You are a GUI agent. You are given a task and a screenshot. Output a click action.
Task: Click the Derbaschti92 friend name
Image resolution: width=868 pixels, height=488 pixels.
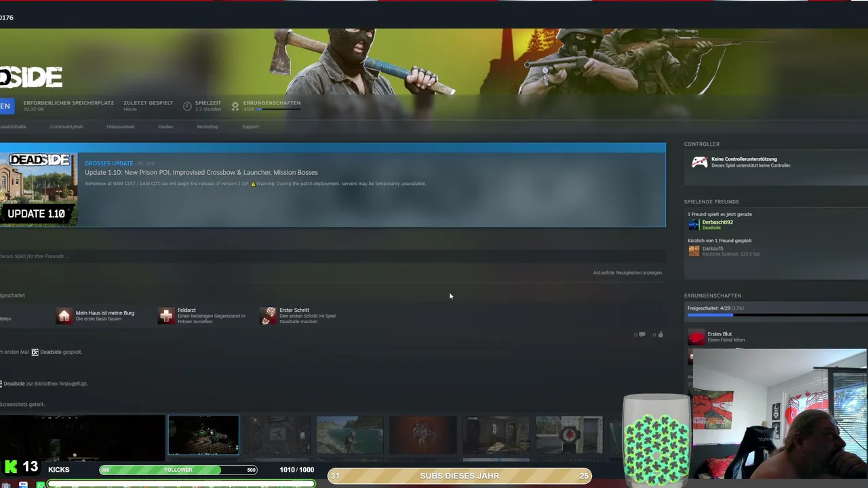717,222
